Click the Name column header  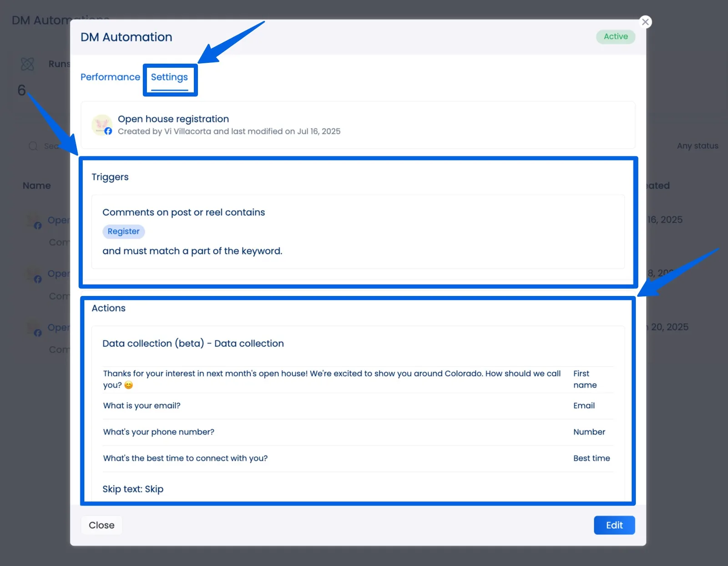[36, 185]
